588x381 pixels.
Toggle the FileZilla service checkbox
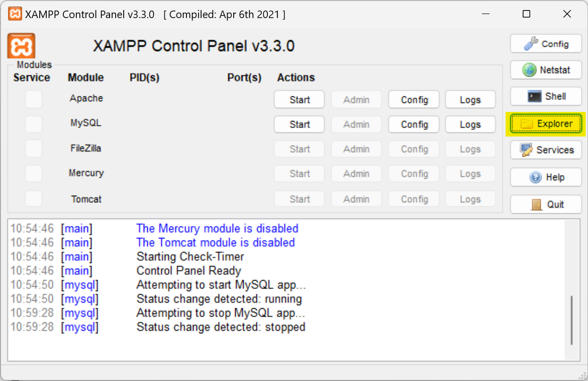tap(34, 149)
